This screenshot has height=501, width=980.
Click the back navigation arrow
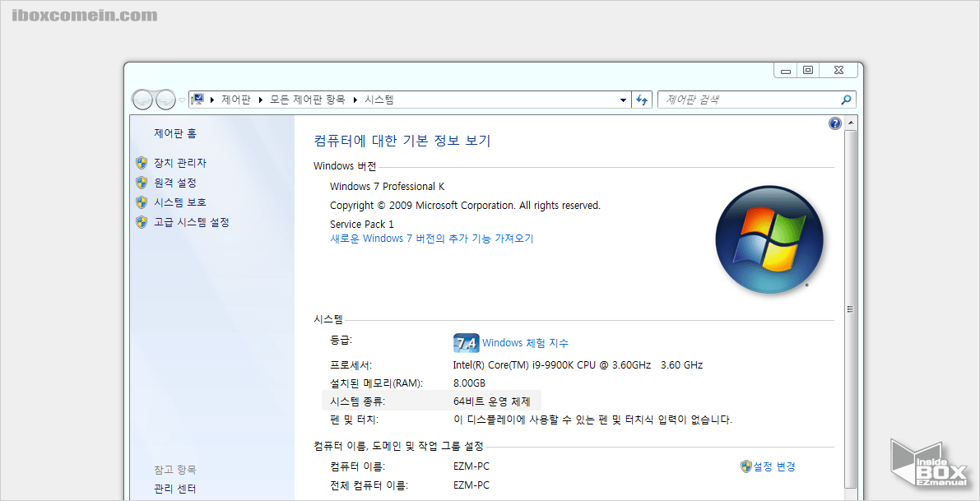[143, 99]
